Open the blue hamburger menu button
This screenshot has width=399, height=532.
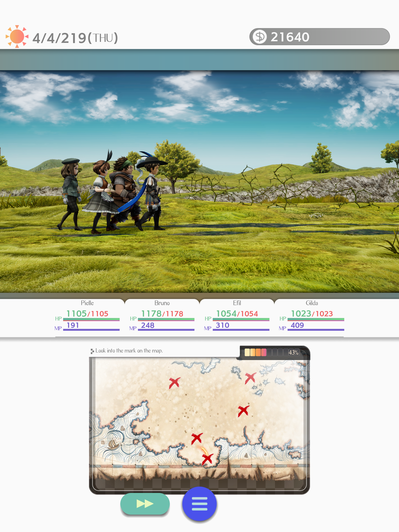click(199, 504)
